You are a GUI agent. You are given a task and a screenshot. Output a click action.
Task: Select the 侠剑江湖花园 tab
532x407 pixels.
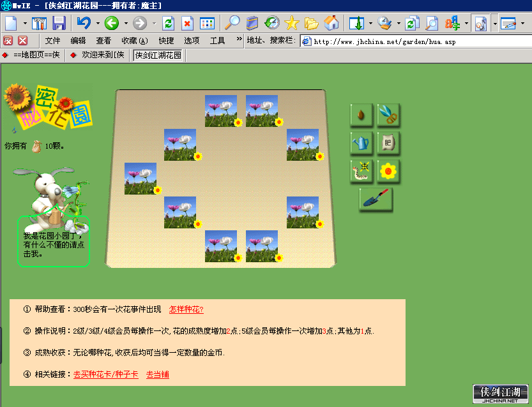pos(158,56)
